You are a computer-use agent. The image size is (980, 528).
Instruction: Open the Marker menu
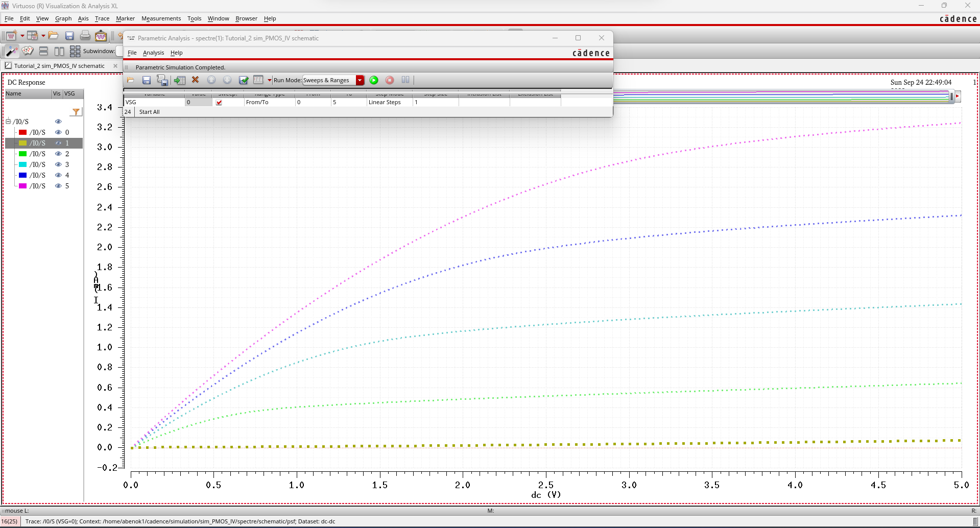tap(125, 18)
